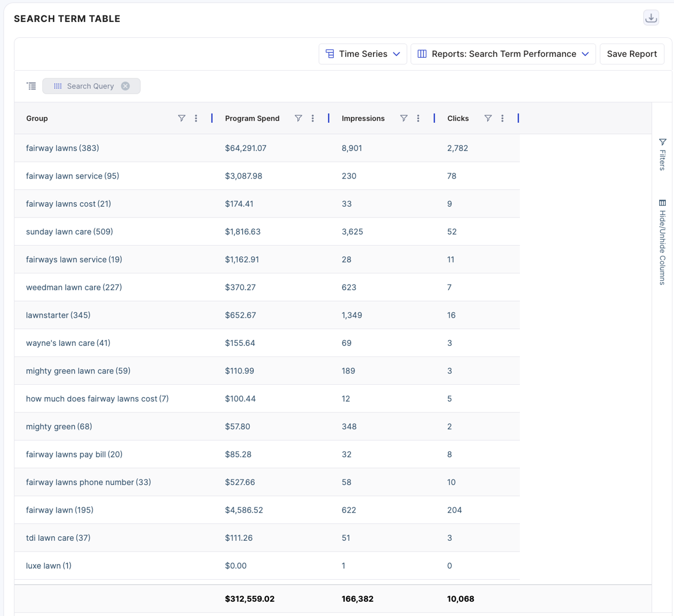Filter the Impressions column

click(404, 118)
